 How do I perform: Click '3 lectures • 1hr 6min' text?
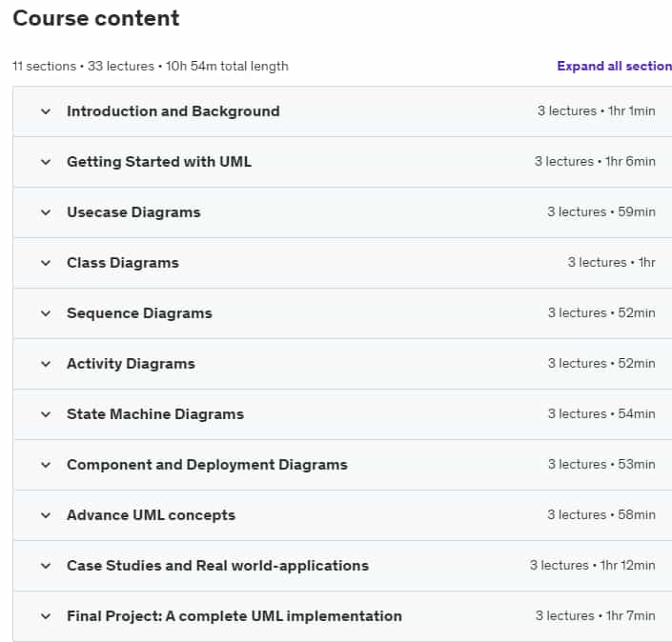click(x=595, y=162)
